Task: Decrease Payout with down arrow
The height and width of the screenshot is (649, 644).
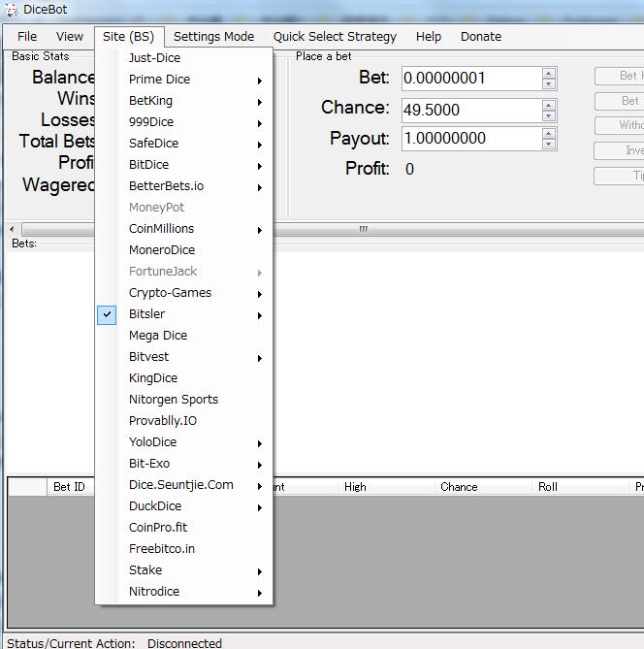Action: 548,144
